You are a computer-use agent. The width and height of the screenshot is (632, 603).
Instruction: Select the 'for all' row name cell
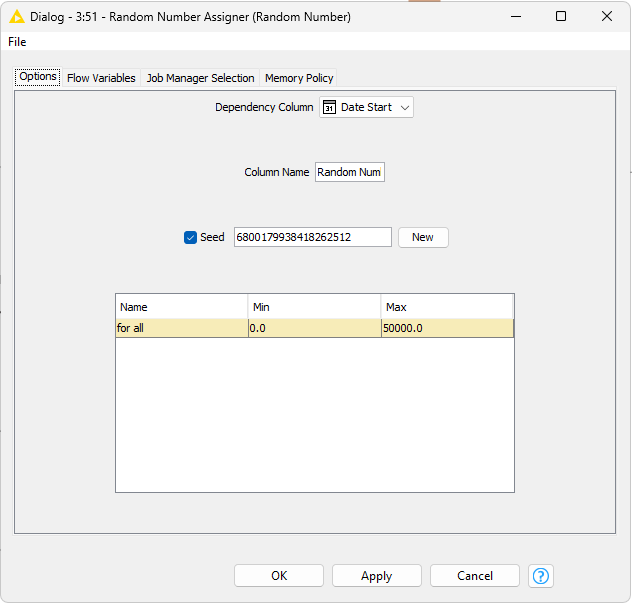pos(182,328)
